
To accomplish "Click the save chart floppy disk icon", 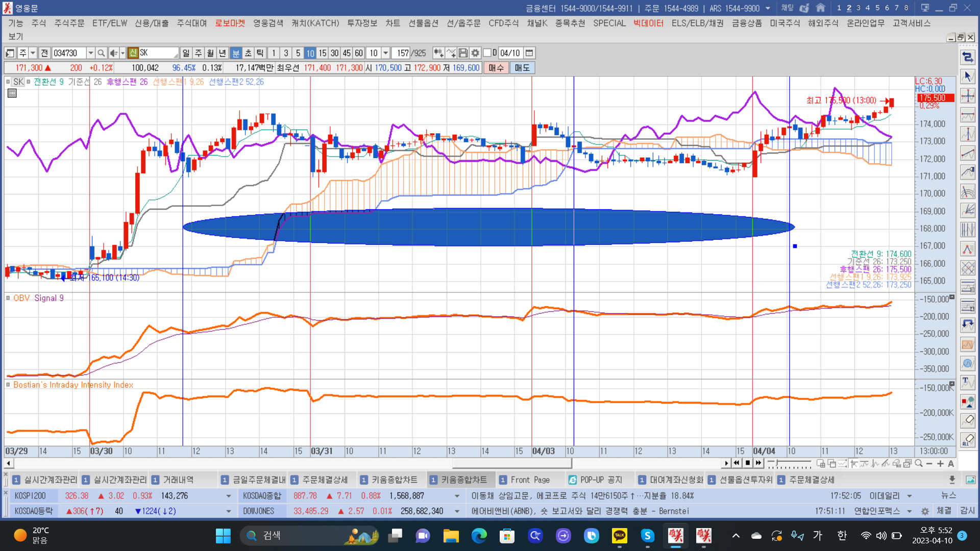I will 463,53.
